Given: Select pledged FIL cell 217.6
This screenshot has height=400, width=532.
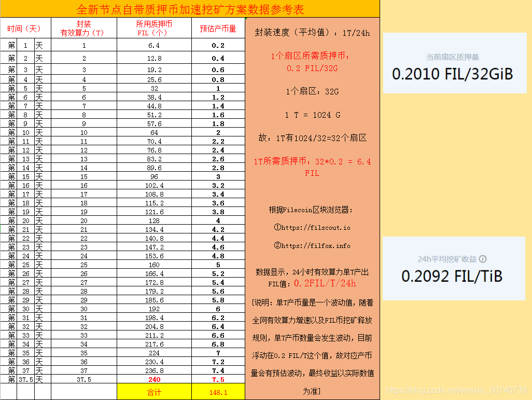Looking at the screenshot, I should (154, 344).
